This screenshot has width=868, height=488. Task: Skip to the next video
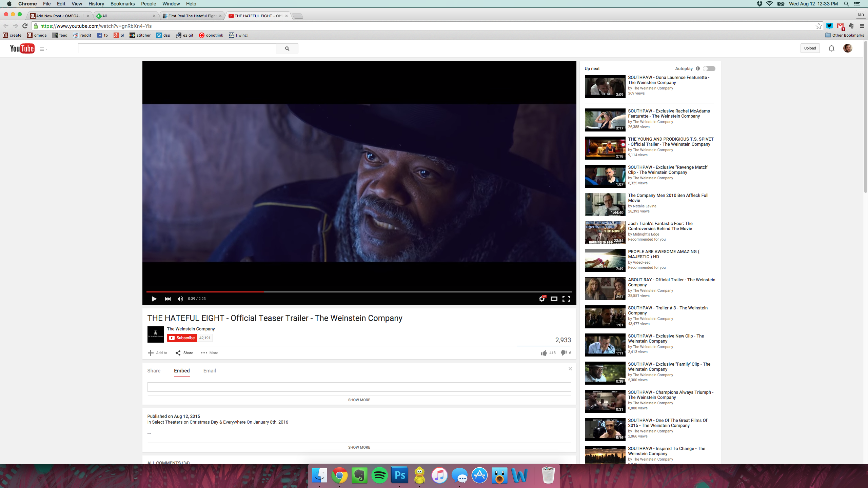168,299
